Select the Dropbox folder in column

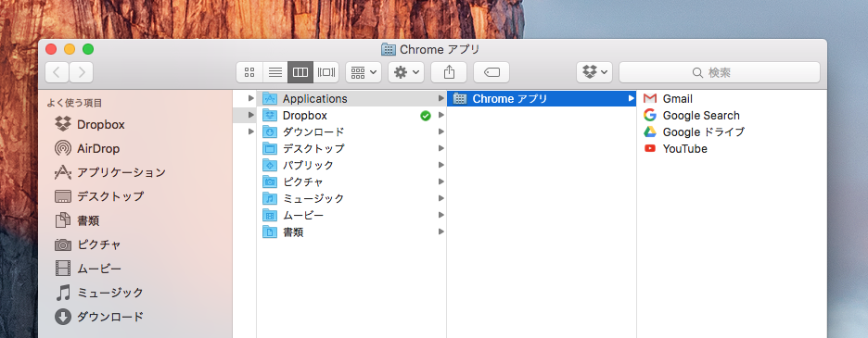[351, 115]
